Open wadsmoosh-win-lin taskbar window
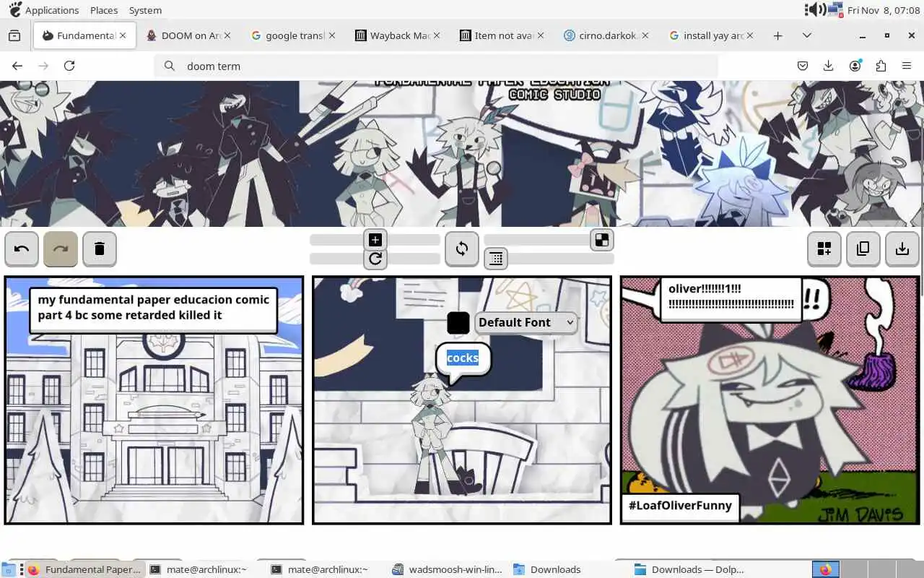The height and width of the screenshot is (578, 924). click(448, 569)
